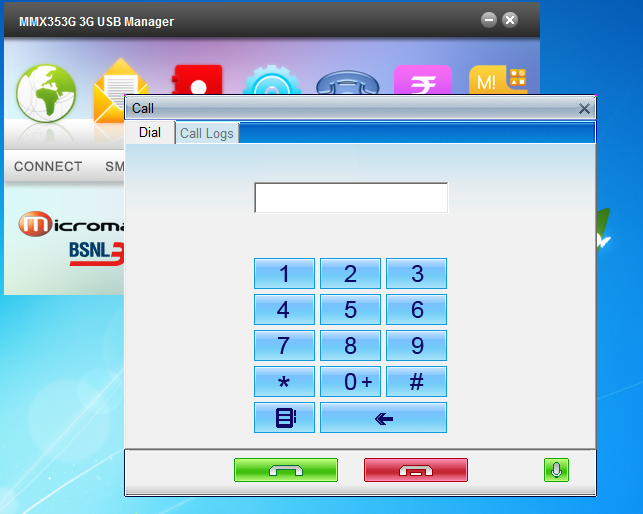Image resolution: width=643 pixels, height=514 pixels.
Task: Click the blue telephone call icon
Action: (348, 82)
